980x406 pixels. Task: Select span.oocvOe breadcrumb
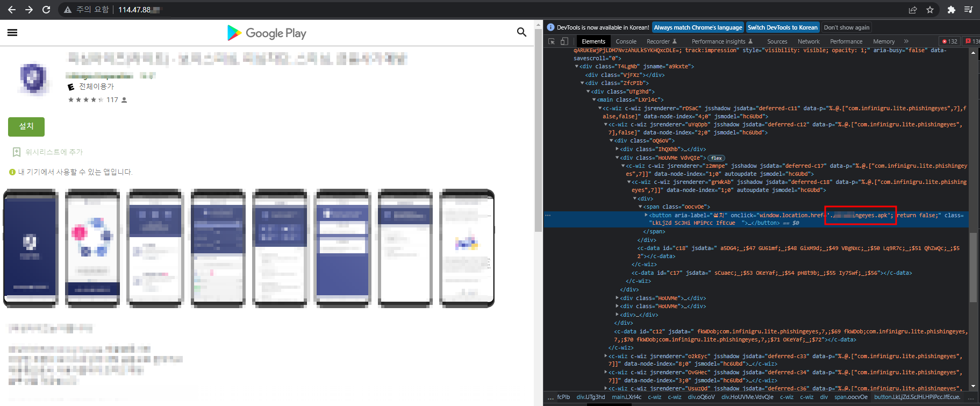[850, 397]
